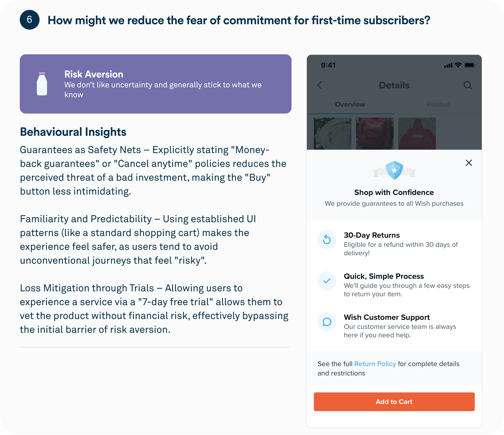Open search via the magnifier icon
This screenshot has width=504, height=435.
click(467, 85)
